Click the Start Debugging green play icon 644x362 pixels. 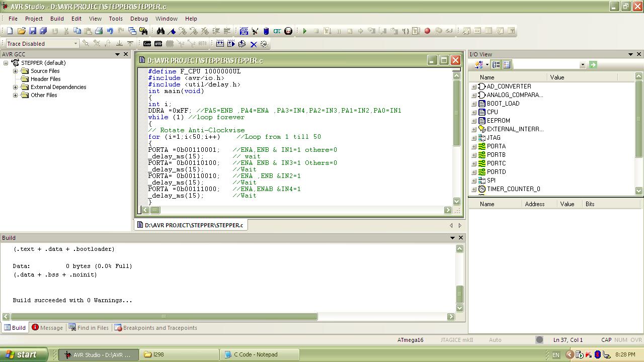pyautogui.click(x=305, y=31)
